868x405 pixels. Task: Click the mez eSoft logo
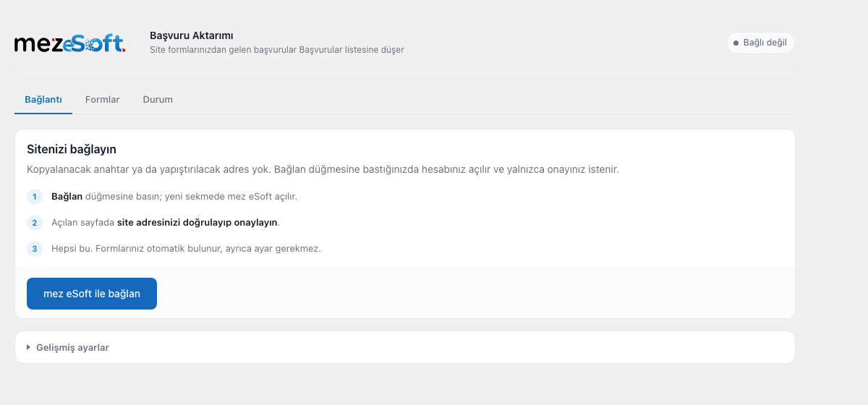(x=70, y=43)
